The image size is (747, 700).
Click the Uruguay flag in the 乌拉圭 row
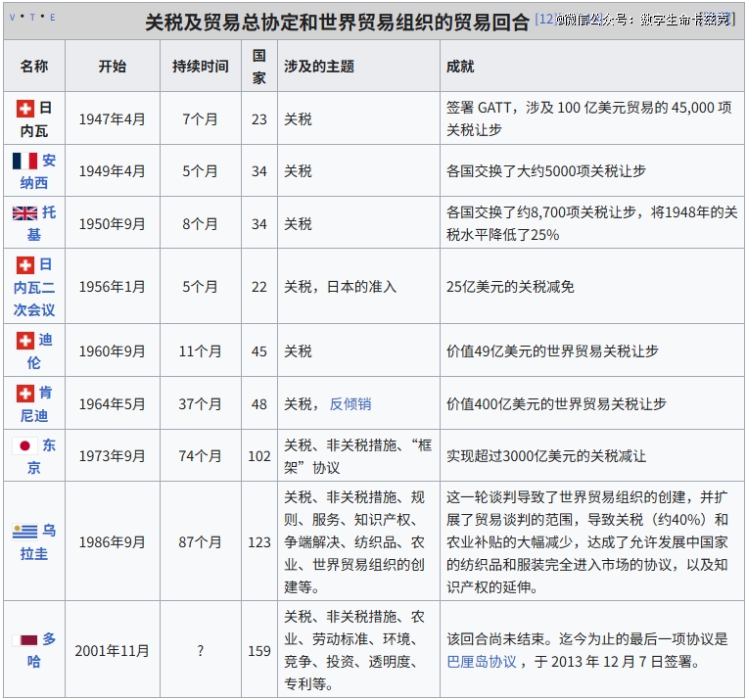[x=24, y=532]
